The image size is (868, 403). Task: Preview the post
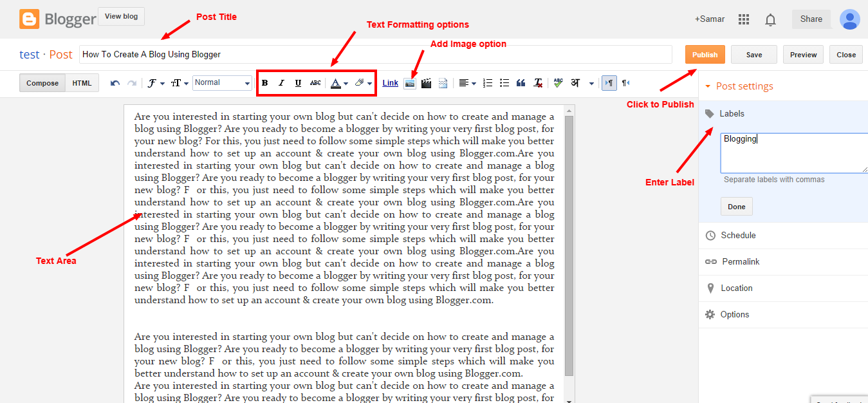(804, 55)
